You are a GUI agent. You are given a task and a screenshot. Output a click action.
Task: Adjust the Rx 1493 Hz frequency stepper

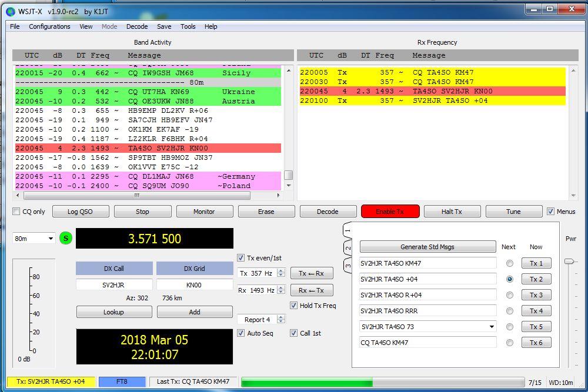coord(281,290)
